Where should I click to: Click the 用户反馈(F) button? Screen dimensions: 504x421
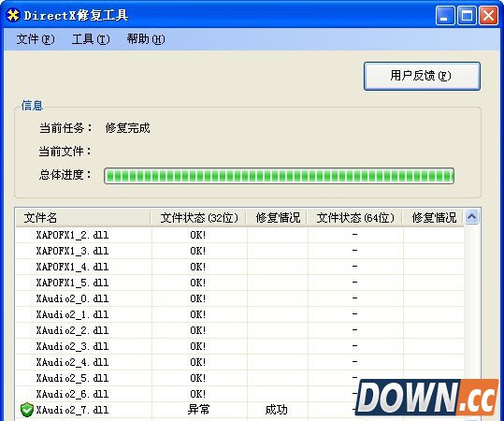point(422,76)
